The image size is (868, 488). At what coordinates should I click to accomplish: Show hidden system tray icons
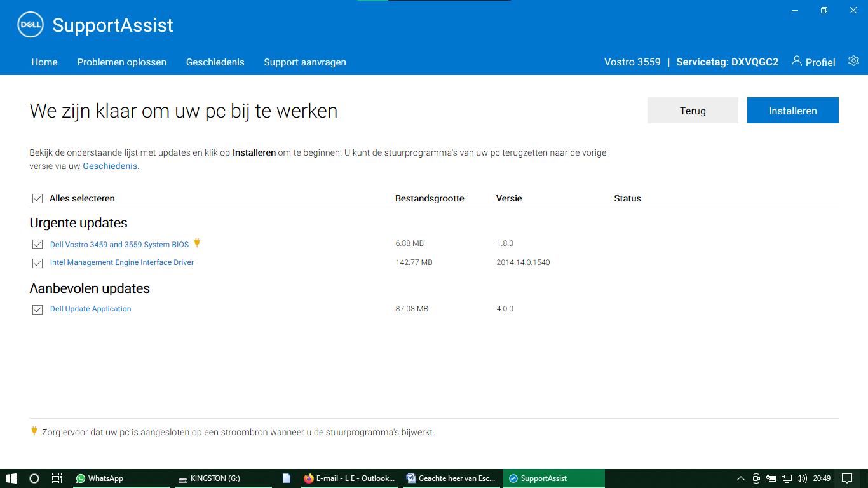click(x=740, y=478)
